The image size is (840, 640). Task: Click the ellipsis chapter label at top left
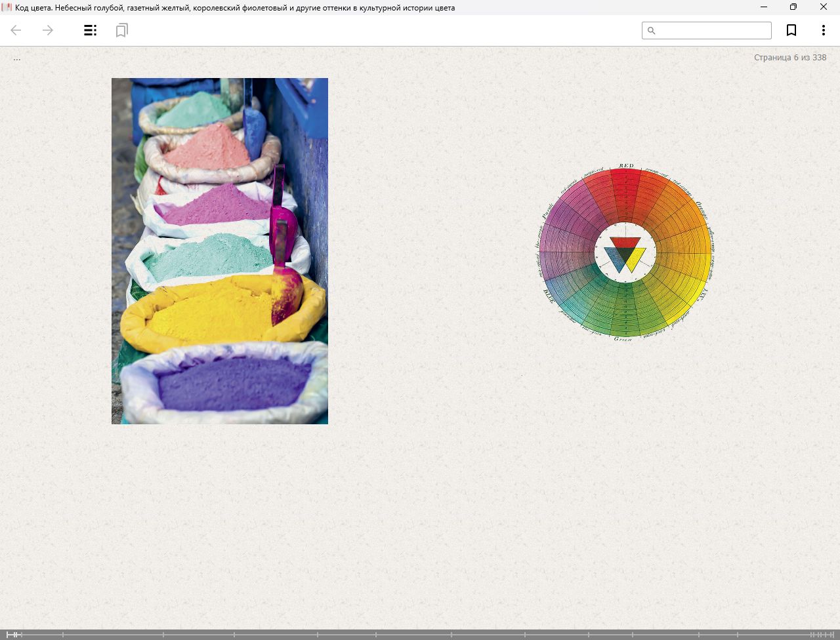pos(17,58)
